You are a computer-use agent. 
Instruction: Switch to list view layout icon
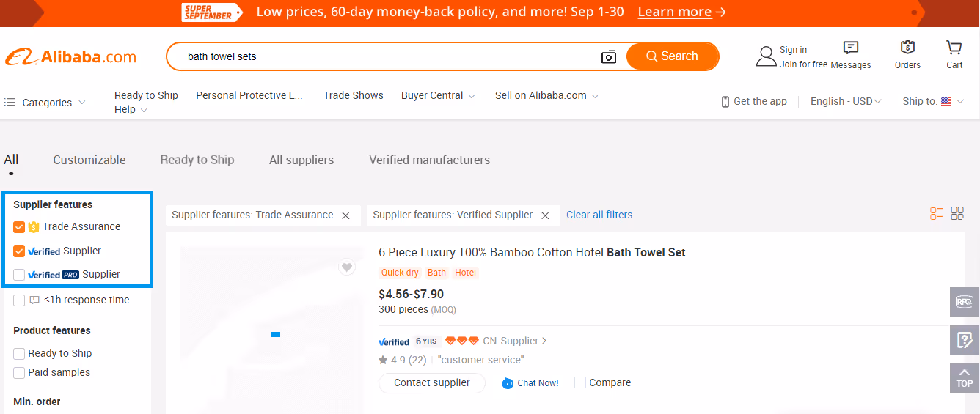tap(936, 214)
